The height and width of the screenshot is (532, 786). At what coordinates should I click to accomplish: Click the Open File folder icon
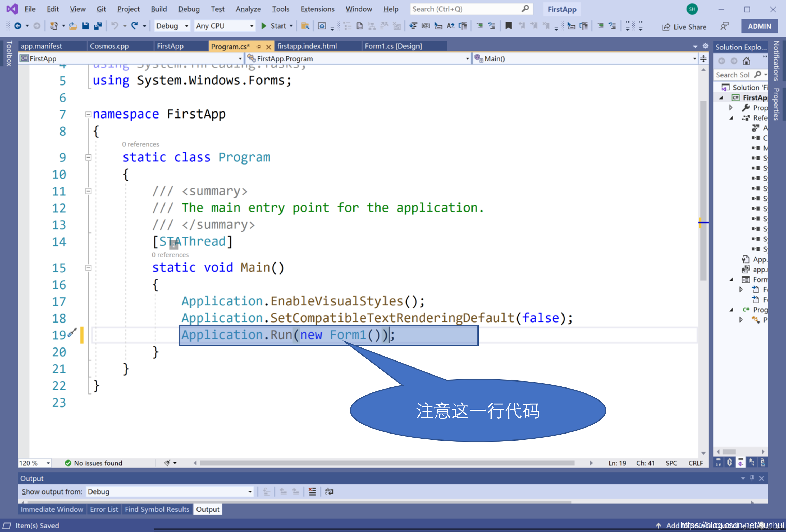(73, 26)
